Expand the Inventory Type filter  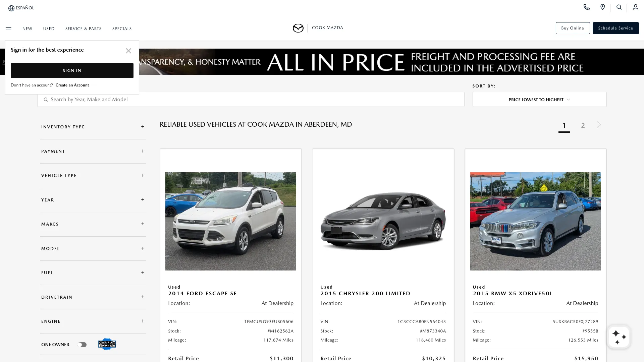93,127
